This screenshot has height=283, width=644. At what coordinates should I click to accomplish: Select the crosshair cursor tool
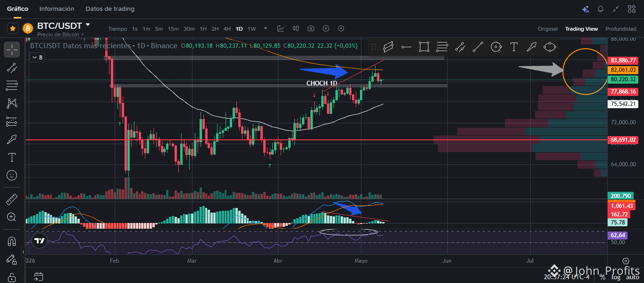tap(12, 50)
